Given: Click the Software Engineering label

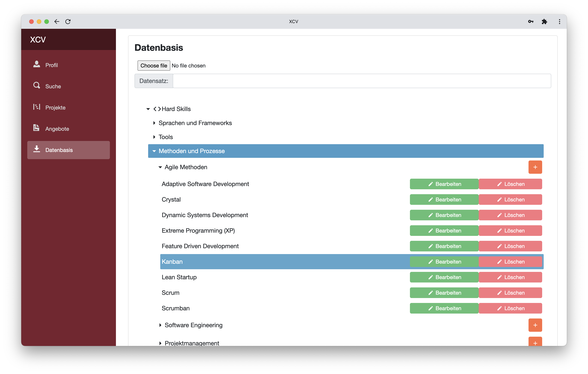Looking at the screenshot, I should pyautogui.click(x=193, y=325).
